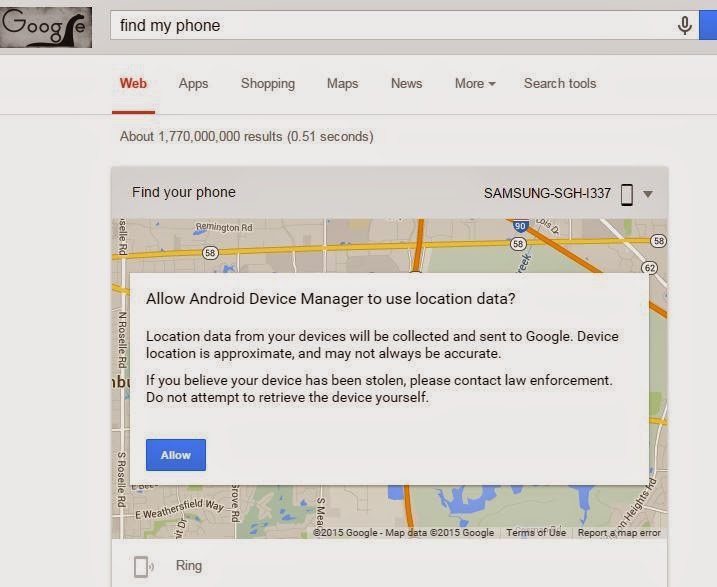Click the results count text
Screen dimensions: 717x587
point(246,137)
